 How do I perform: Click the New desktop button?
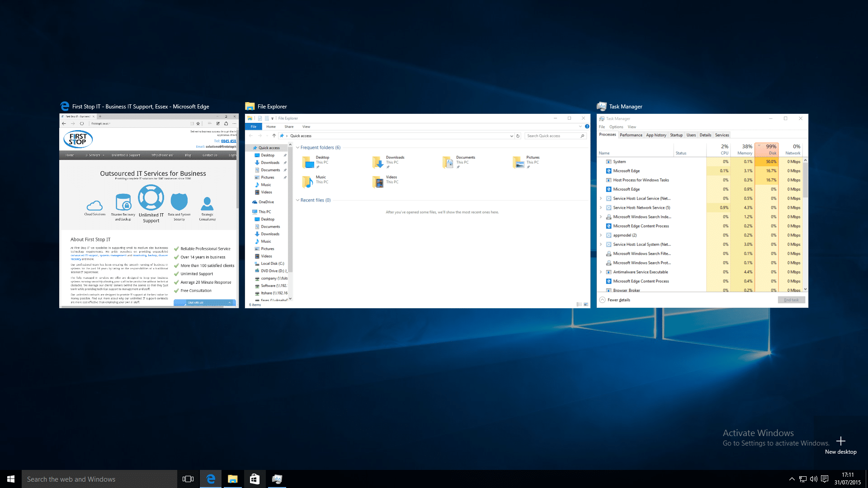[840, 441]
